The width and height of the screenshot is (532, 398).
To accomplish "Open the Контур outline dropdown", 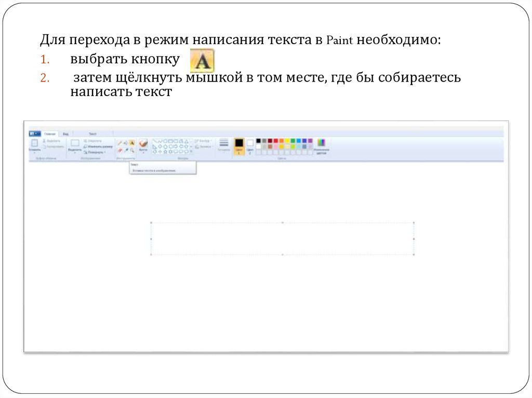I will (x=203, y=141).
